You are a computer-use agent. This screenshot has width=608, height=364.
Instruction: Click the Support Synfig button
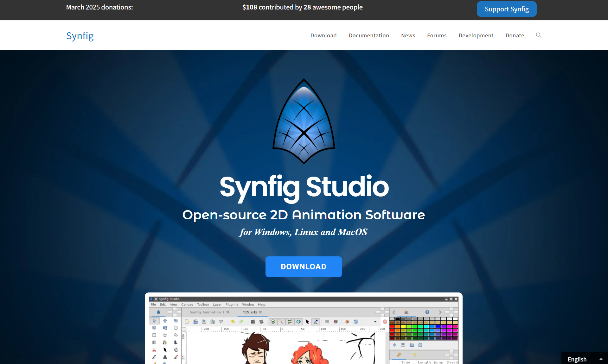[507, 9]
